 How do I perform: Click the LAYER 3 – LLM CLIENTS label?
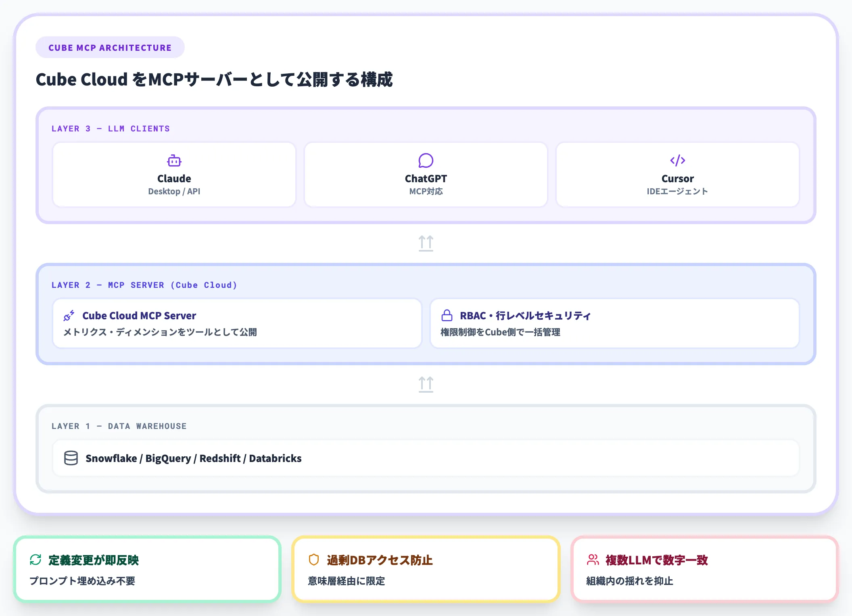pyautogui.click(x=111, y=129)
